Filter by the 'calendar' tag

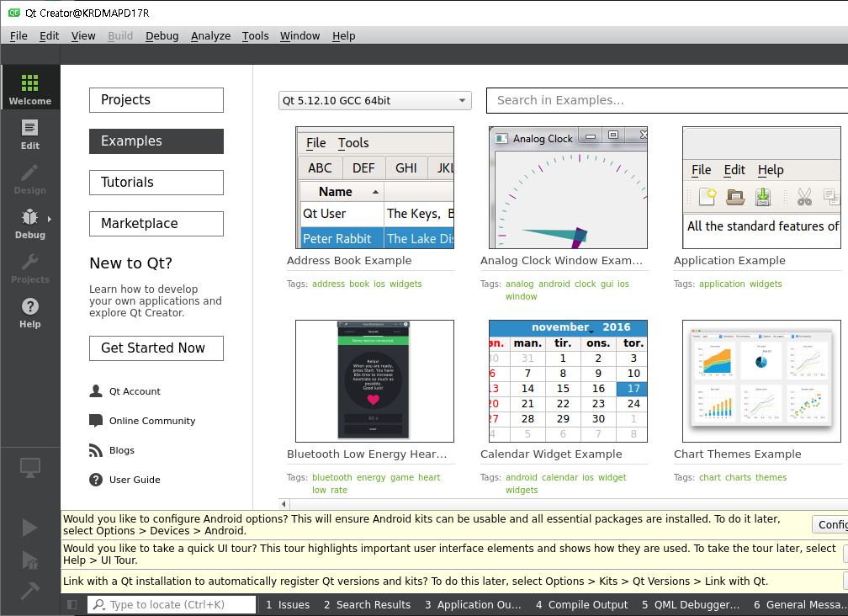(559, 477)
